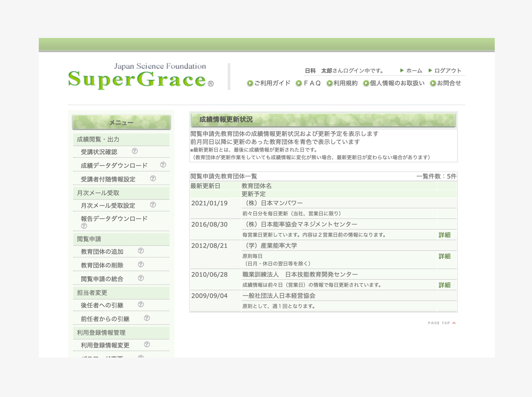This screenshot has width=532, height=397.
Task: Open help icon beside 後任者への引継
Action: (141, 304)
